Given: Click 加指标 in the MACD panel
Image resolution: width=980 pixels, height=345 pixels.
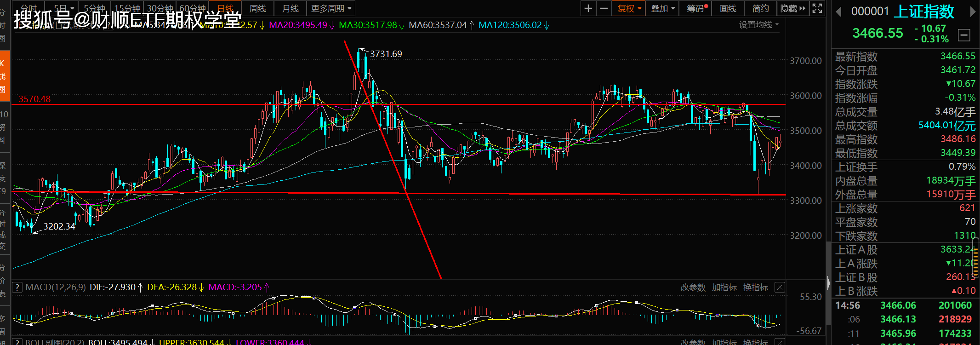Looking at the screenshot, I should pos(724,287).
